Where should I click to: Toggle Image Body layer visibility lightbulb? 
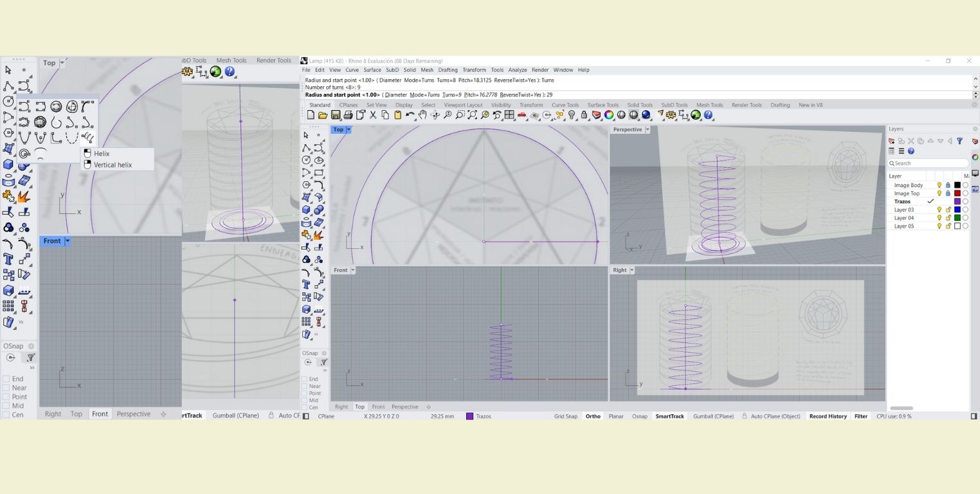tap(939, 185)
